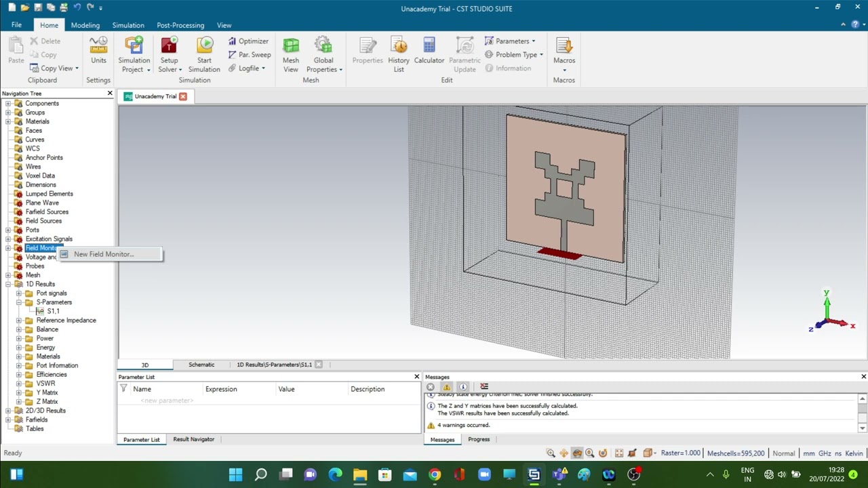Click the Redo arrow icon
Screen dimensions: 868x488
pyautogui.click(x=90, y=7)
